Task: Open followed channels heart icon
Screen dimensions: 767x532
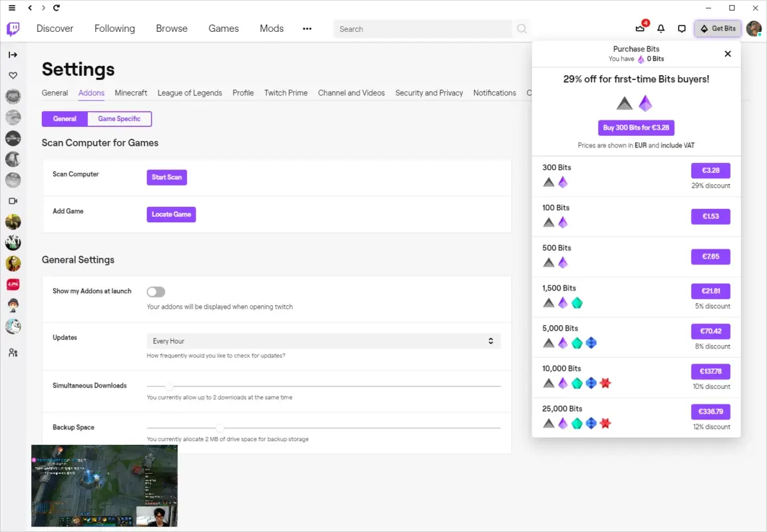Action: pos(13,75)
